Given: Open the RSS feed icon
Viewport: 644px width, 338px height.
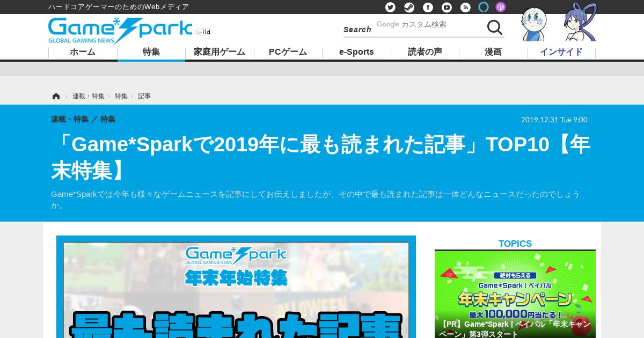Looking at the screenshot, I should (465, 7).
